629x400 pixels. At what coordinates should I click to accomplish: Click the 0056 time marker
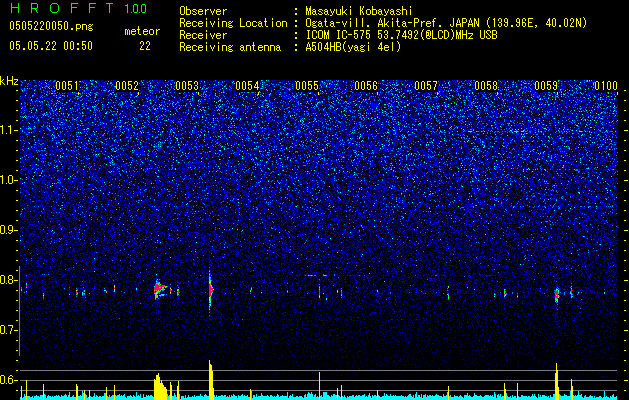(366, 86)
